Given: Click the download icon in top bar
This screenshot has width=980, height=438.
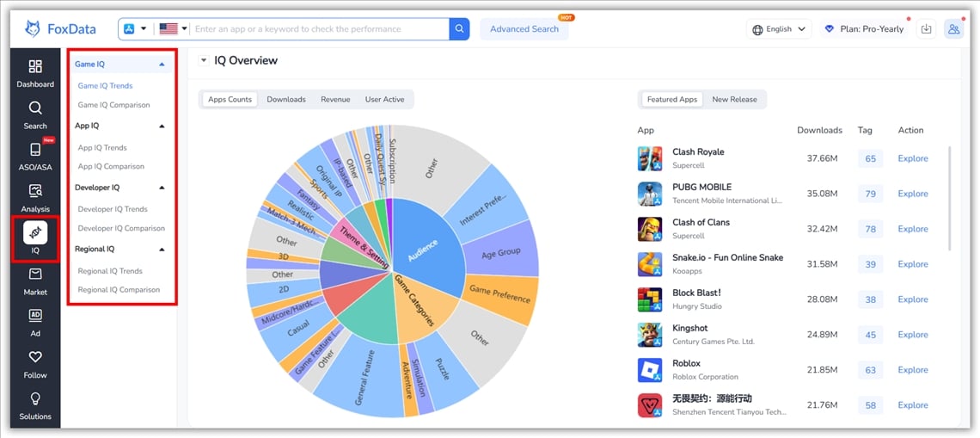Looking at the screenshot, I should 926,29.
